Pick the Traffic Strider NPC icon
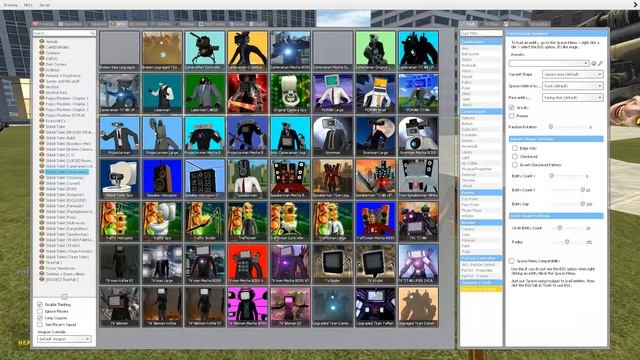 tap(205, 221)
